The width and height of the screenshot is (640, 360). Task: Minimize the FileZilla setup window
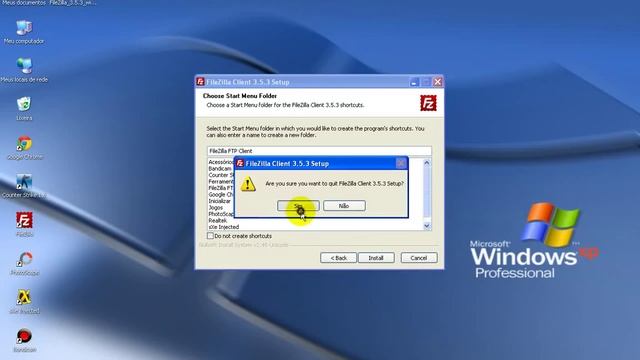[x=414, y=82]
